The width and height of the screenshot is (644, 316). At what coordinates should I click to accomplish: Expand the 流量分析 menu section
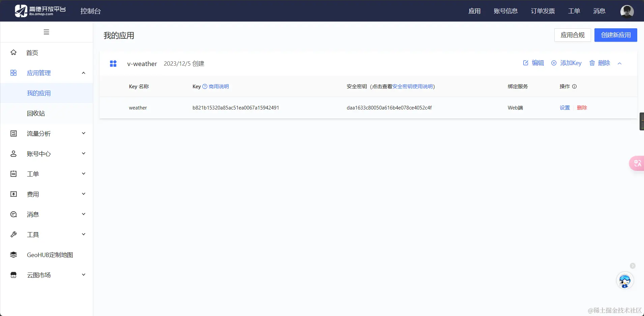84,133
